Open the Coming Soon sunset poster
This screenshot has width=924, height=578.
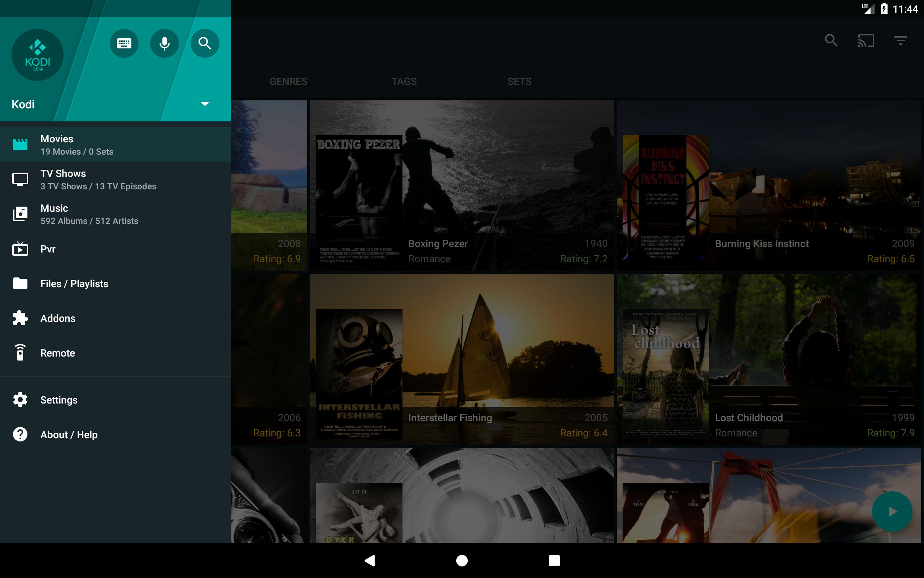pos(666,513)
